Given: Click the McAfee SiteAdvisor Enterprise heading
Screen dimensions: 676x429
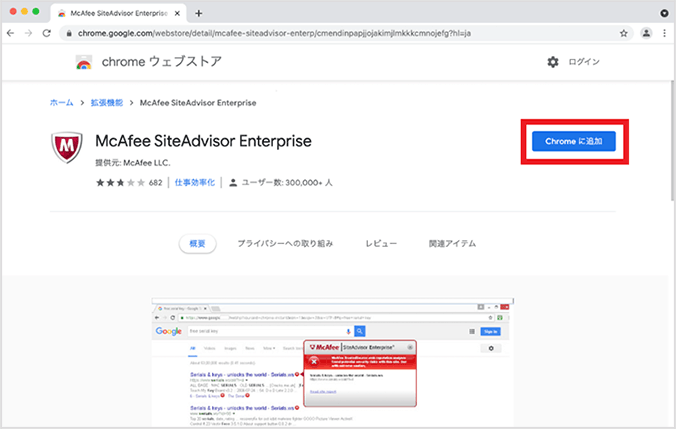Looking at the screenshot, I should coord(203,141).
